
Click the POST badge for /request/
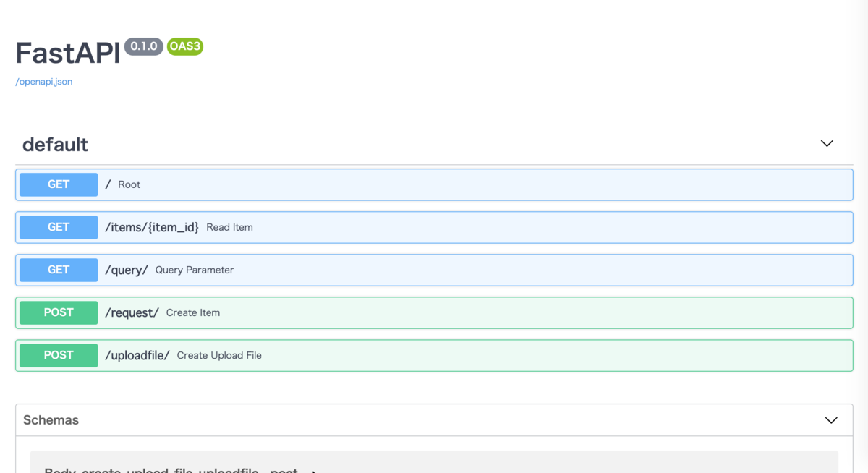[59, 312]
